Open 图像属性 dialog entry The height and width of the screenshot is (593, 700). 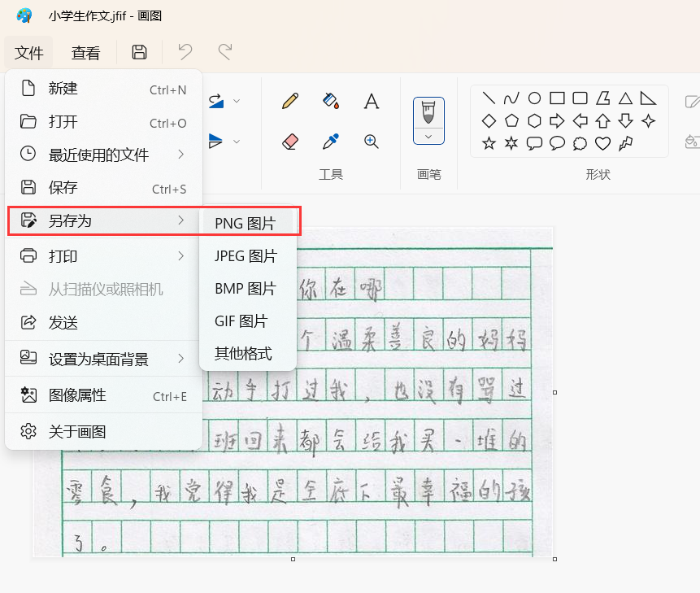pyautogui.click(x=103, y=395)
